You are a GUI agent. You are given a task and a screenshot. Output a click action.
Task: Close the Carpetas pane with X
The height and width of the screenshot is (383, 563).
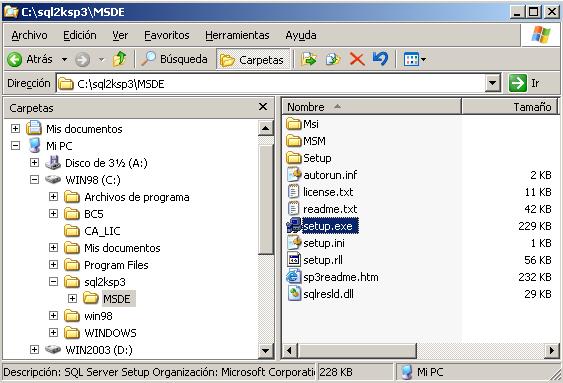pyautogui.click(x=263, y=107)
